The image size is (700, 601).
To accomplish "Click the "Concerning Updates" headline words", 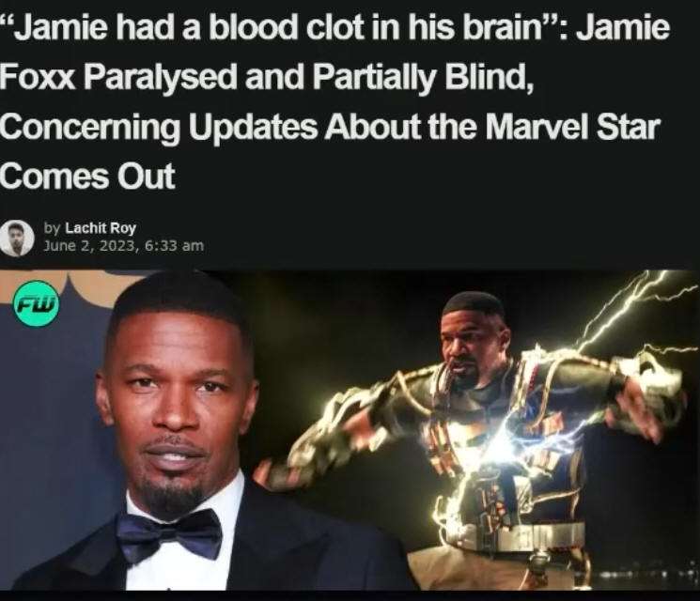I will [159, 128].
